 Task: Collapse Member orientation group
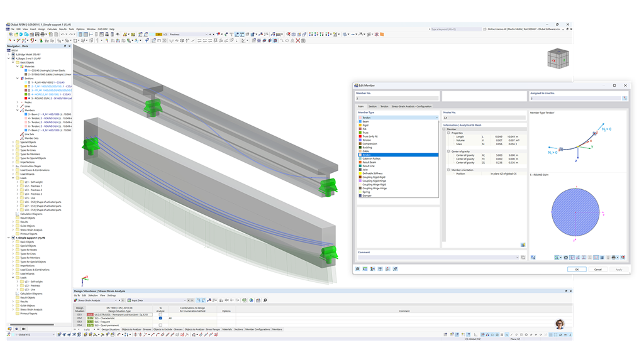coord(448,170)
